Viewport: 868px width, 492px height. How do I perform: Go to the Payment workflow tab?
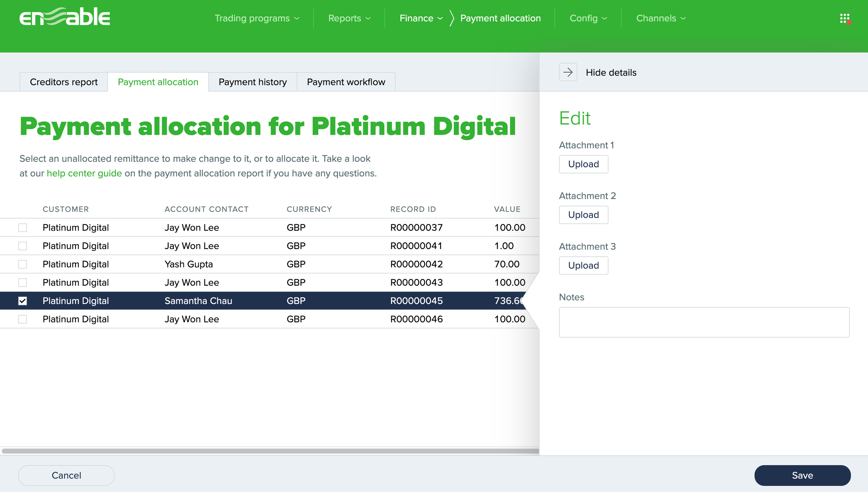point(346,82)
